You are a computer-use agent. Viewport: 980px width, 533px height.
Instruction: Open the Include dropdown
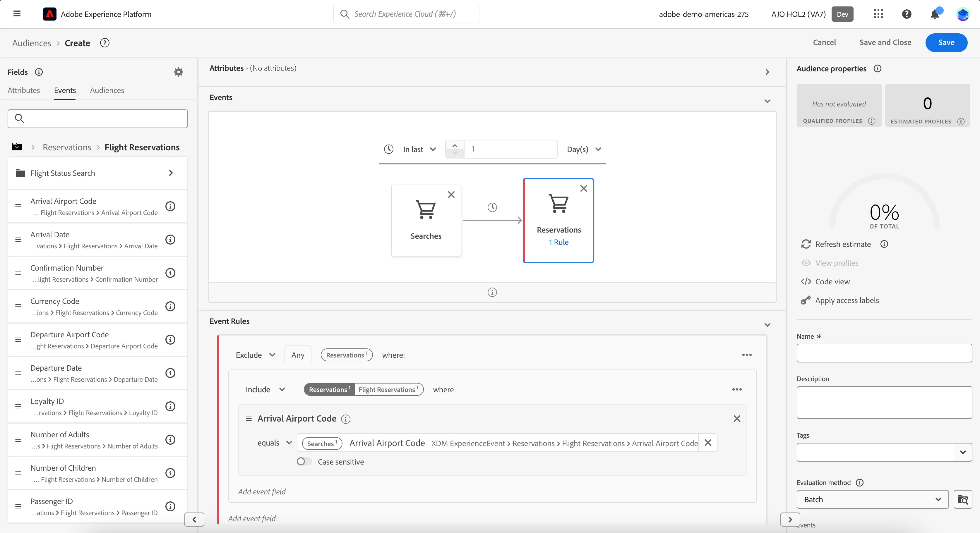[x=265, y=389]
